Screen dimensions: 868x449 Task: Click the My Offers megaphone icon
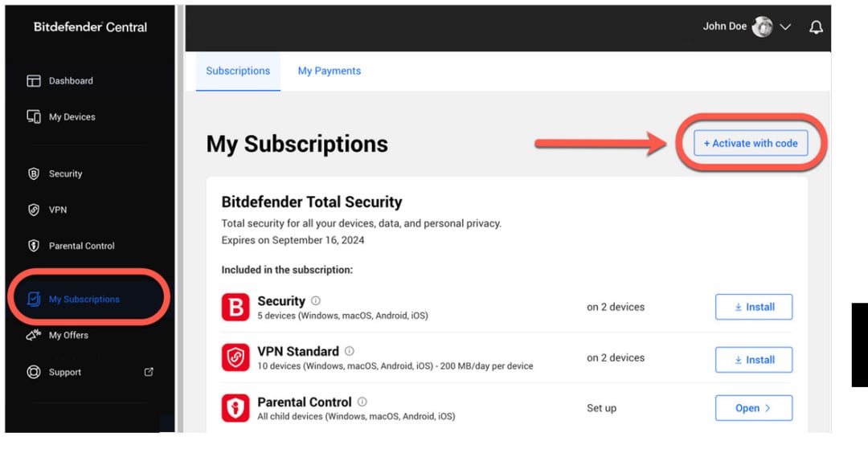[34, 335]
